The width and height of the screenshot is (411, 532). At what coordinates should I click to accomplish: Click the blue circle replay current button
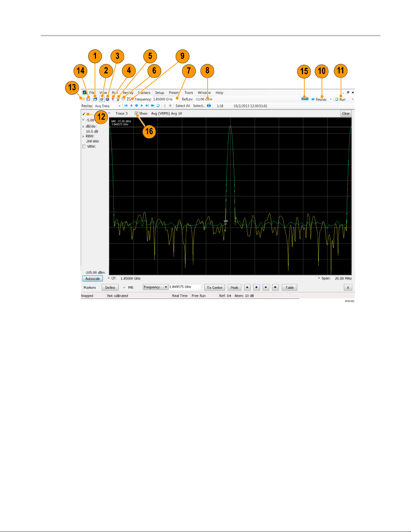[x=137, y=105]
